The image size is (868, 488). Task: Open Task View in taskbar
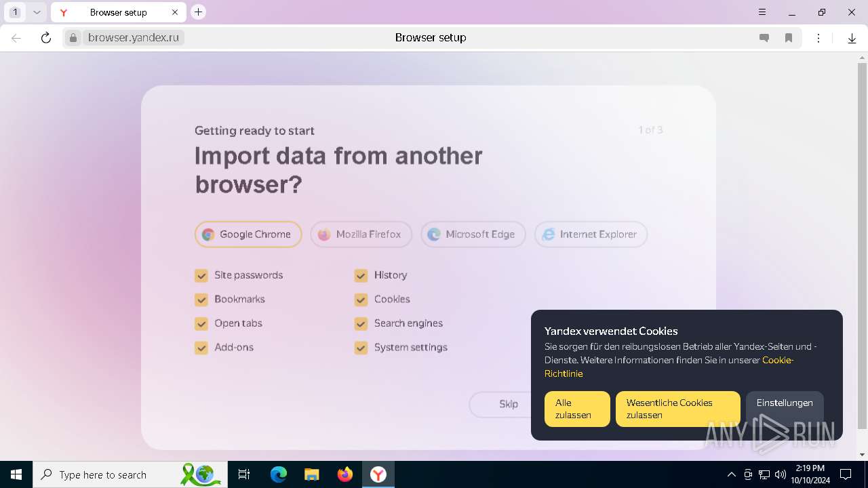[244, 474]
